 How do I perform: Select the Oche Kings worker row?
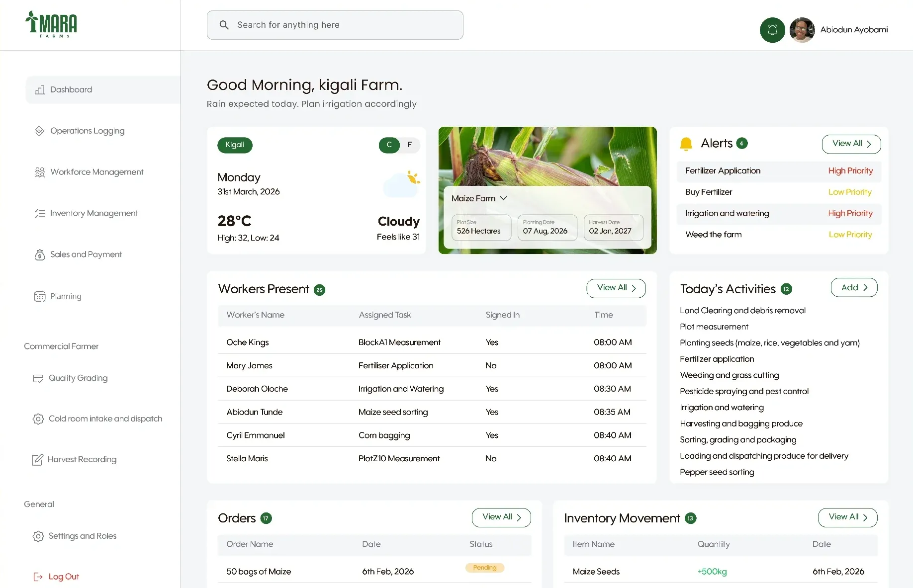432,342
